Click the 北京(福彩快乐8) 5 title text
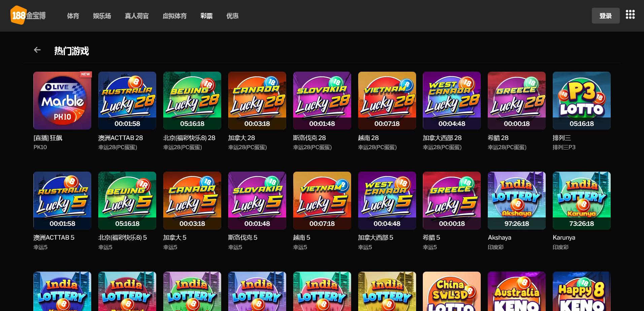 click(123, 238)
